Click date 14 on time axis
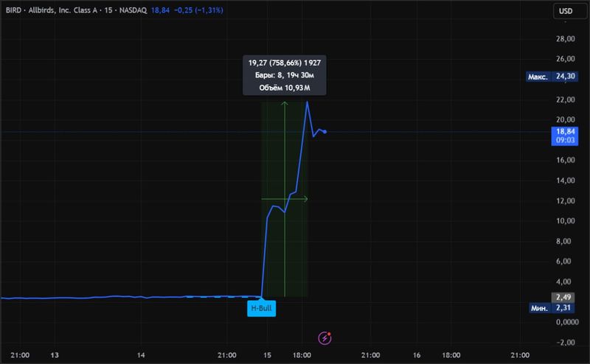590x364 pixels. pyautogui.click(x=142, y=354)
